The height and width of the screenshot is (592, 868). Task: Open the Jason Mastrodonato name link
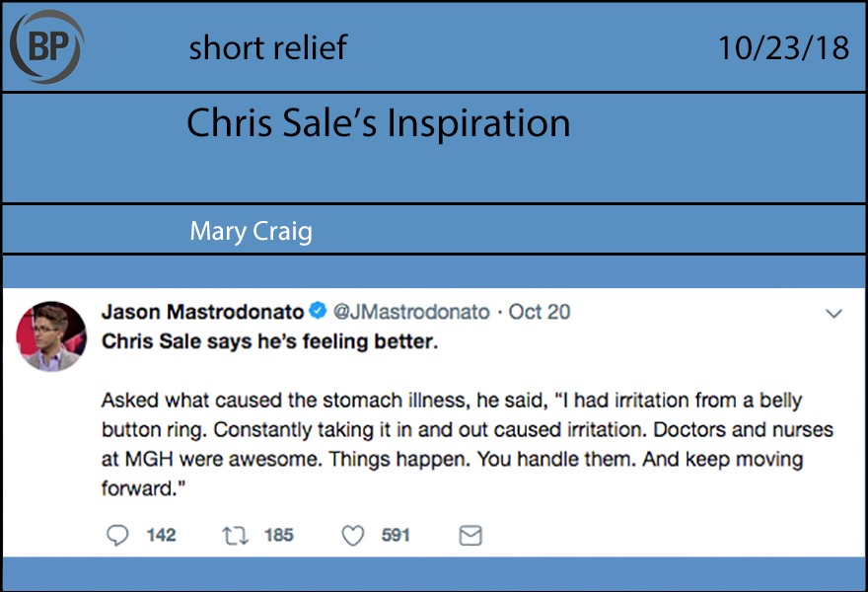coord(202,313)
